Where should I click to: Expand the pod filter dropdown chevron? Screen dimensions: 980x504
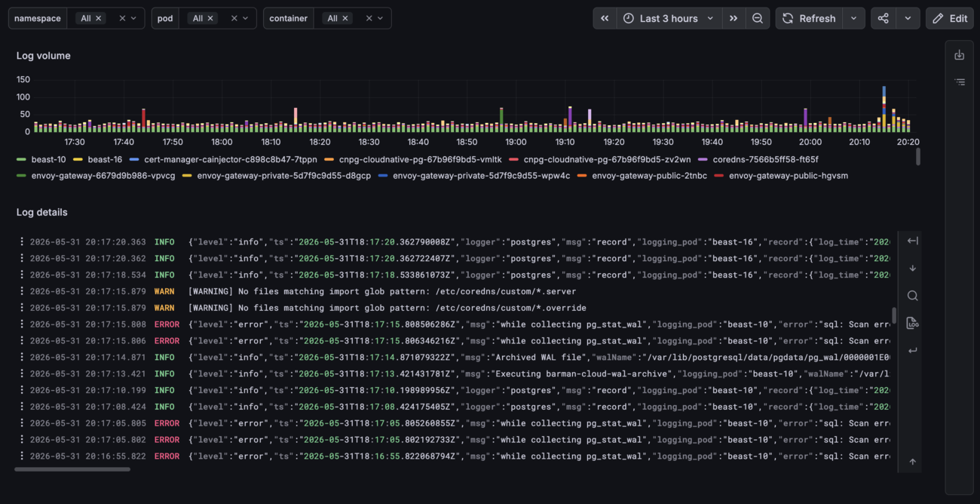[245, 18]
